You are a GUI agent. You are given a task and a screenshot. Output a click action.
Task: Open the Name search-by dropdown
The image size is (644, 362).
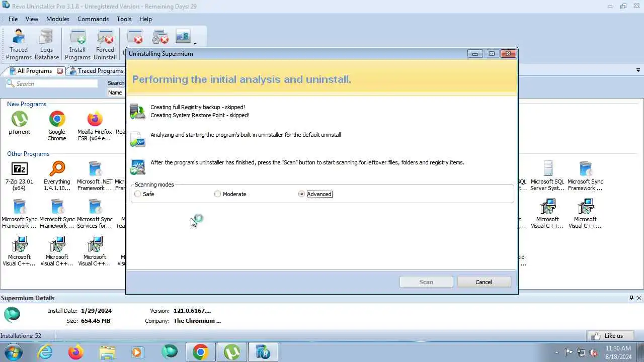click(x=116, y=93)
